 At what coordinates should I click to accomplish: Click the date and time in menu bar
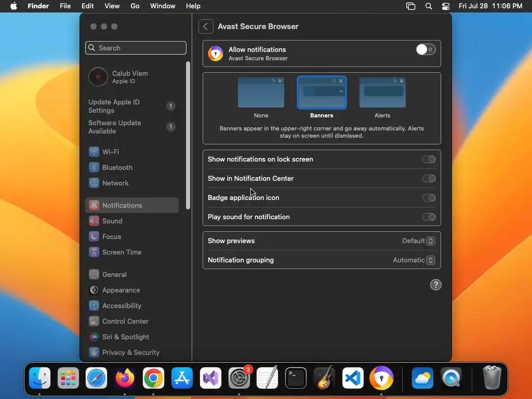click(x=490, y=6)
